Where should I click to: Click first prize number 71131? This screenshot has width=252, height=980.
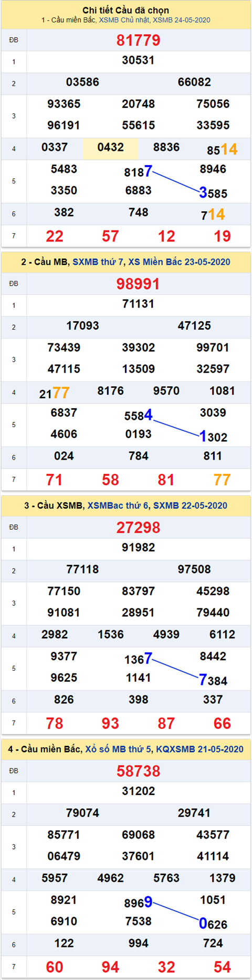point(139,304)
